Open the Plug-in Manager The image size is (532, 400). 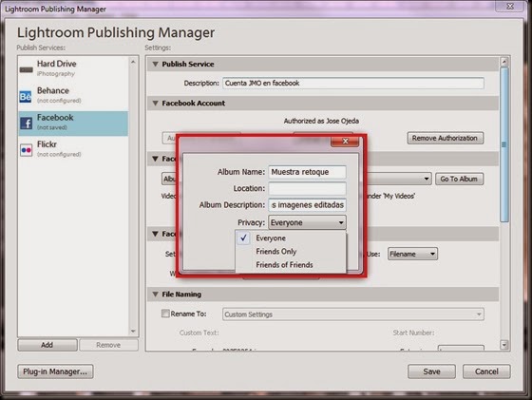pos(55,371)
